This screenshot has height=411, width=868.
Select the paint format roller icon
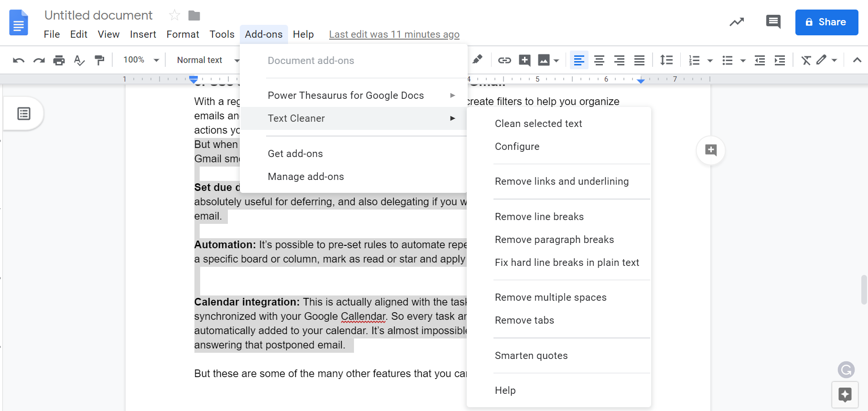click(x=99, y=60)
